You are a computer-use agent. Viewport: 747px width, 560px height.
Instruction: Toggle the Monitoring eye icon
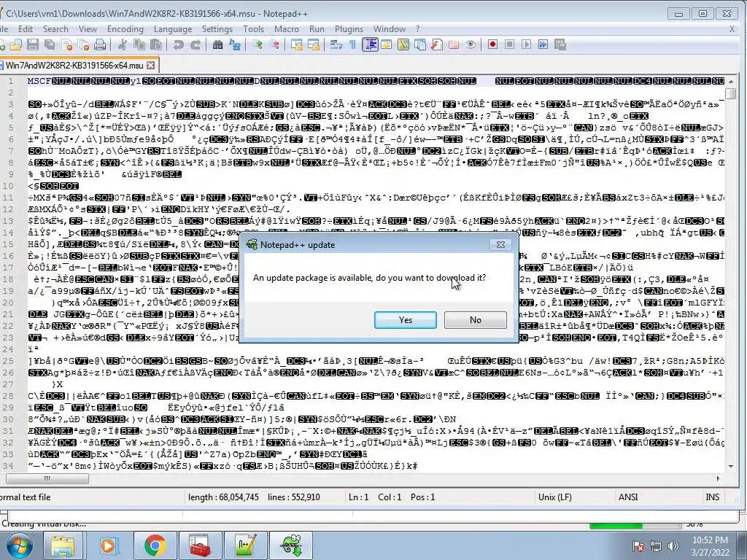[471, 44]
